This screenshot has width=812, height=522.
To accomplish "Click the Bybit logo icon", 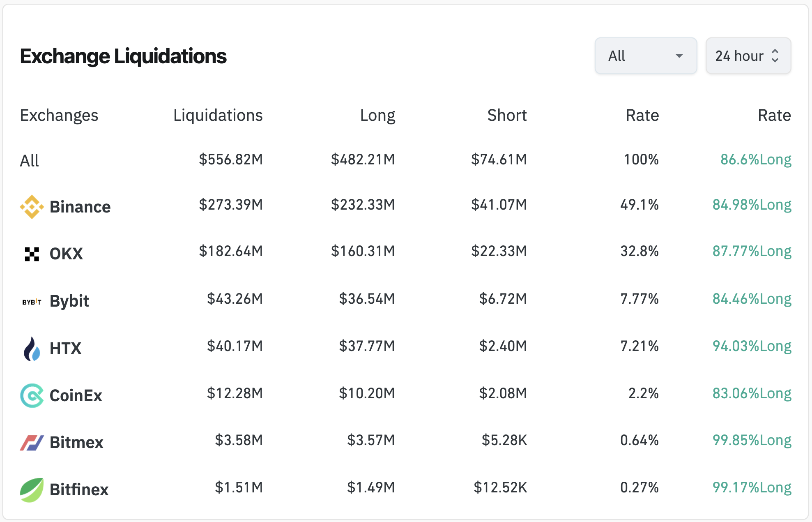I will [x=32, y=302].
